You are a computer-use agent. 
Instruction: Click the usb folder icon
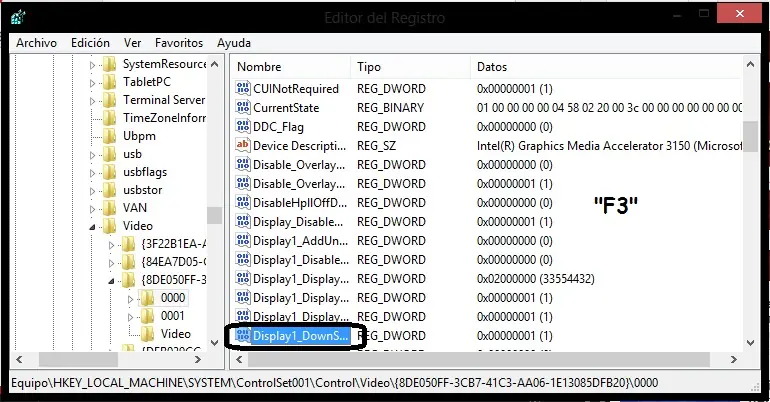click(110, 154)
